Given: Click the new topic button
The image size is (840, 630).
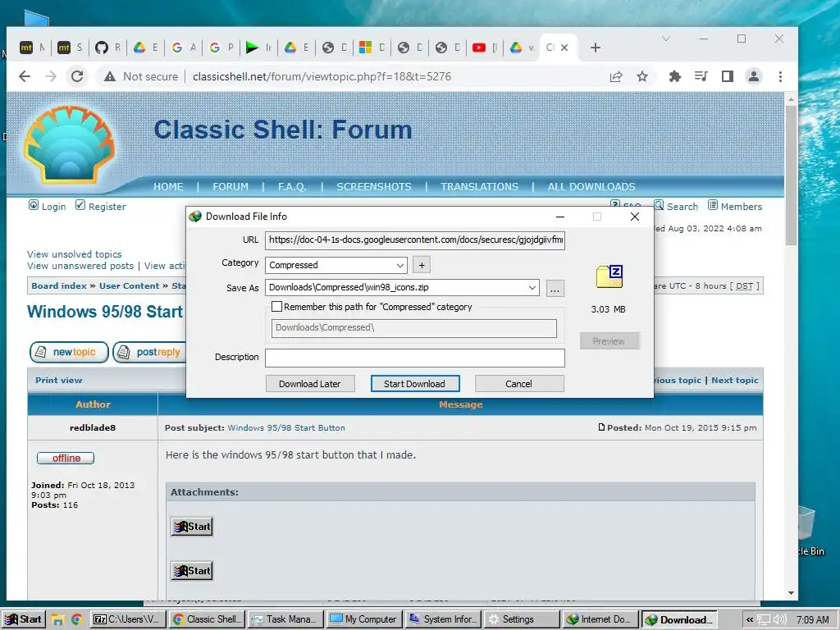Looking at the screenshot, I should [69, 352].
